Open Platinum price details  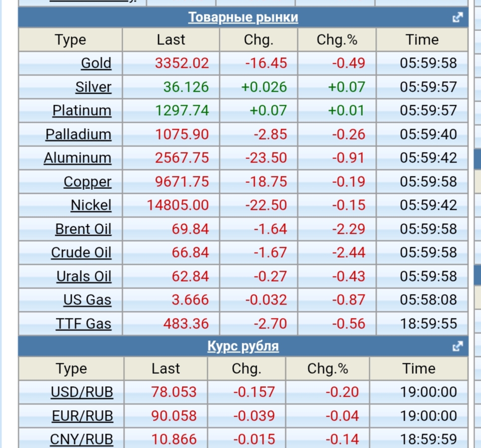82,111
